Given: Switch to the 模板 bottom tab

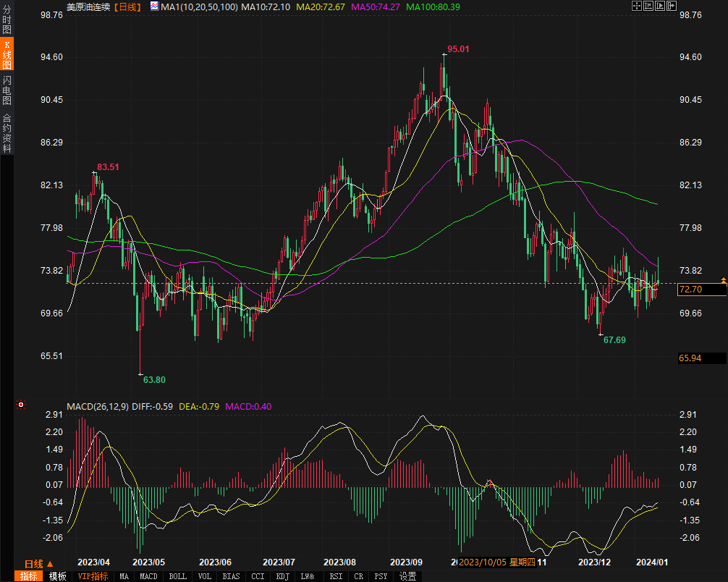Looking at the screenshot, I should point(58,576).
